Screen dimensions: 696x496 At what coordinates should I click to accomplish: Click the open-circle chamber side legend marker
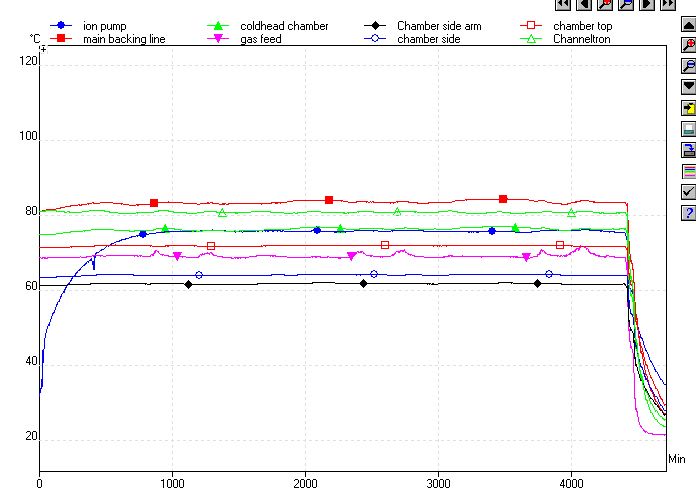click(x=375, y=38)
